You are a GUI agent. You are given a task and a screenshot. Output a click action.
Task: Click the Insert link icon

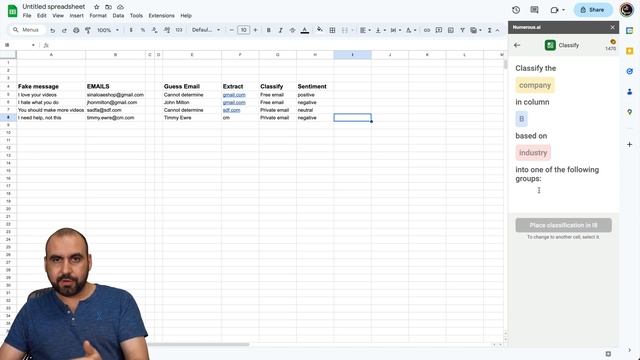click(427, 30)
